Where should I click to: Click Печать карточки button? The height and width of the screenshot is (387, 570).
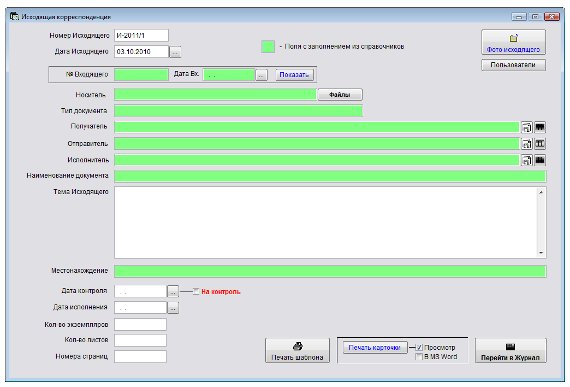point(375,348)
